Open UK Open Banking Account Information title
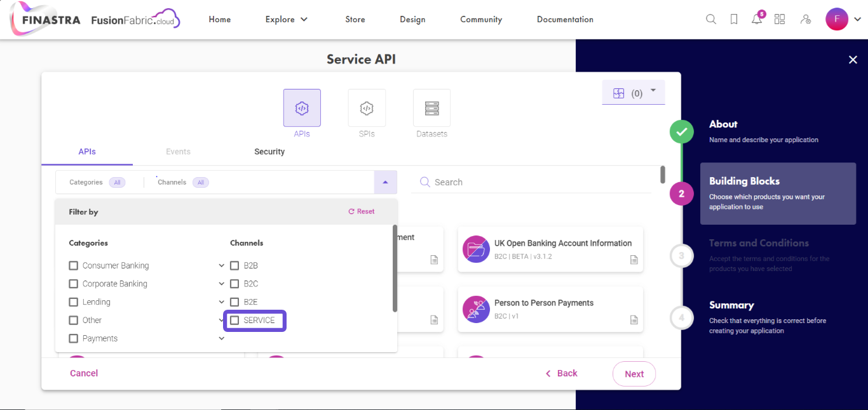 pos(563,243)
